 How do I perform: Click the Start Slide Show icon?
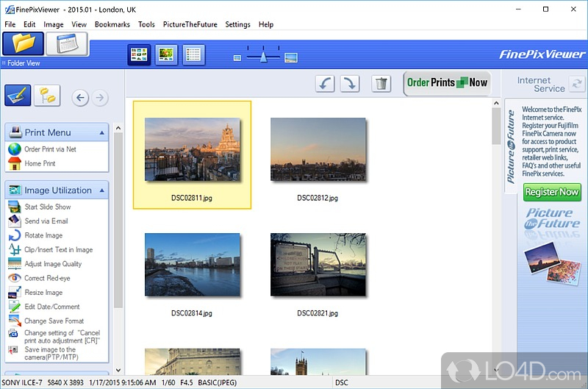pyautogui.click(x=15, y=207)
